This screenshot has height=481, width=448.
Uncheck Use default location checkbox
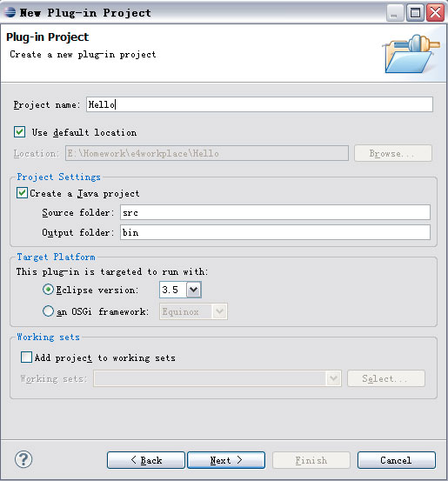(20, 132)
